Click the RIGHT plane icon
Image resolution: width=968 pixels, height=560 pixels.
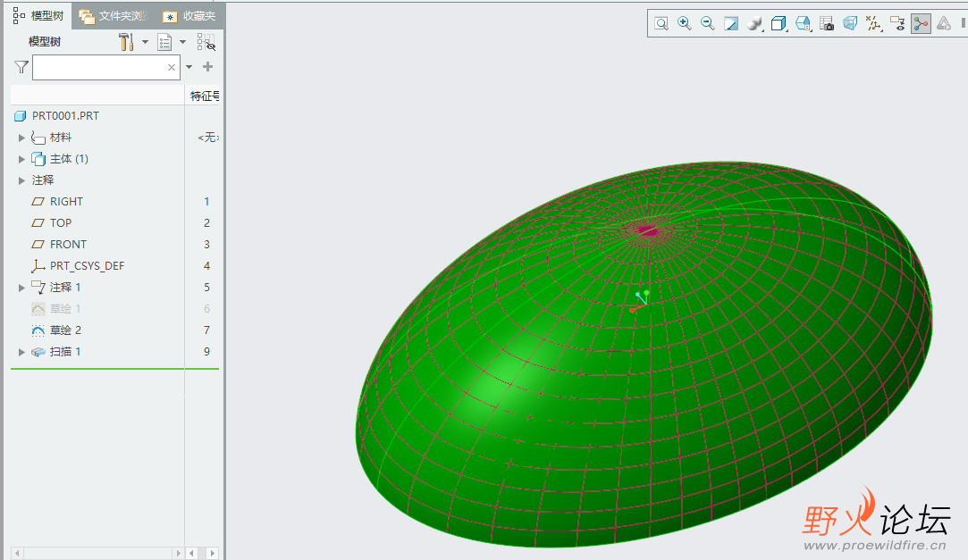(x=38, y=202)
